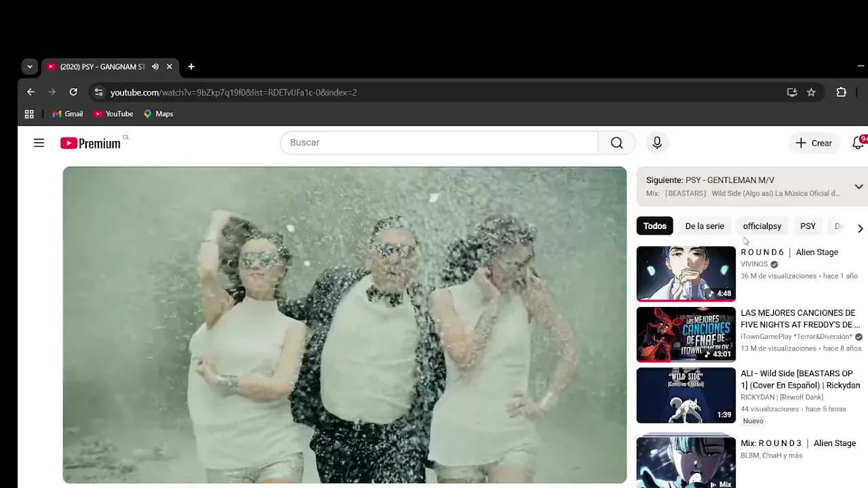Image resolution: width=868 pixels, height=488 pixels.
Task: Open the YouTube hamburger guide menu
Action: (x=39, y=143)
